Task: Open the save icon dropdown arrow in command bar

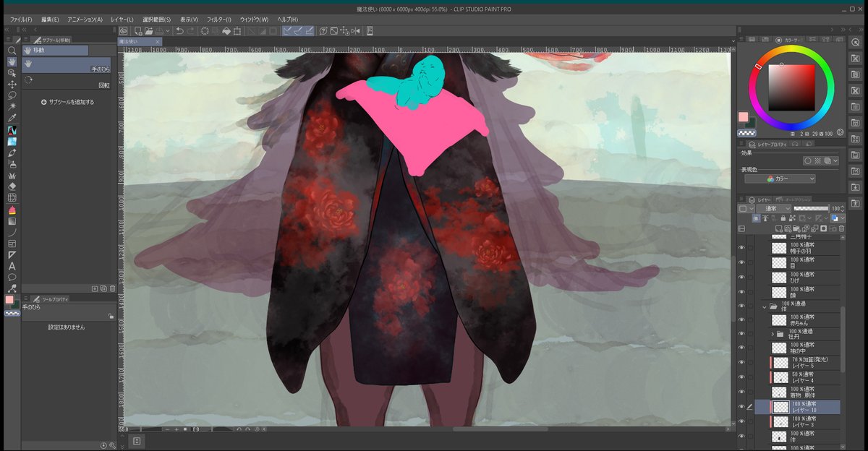Action: point(169,31)
